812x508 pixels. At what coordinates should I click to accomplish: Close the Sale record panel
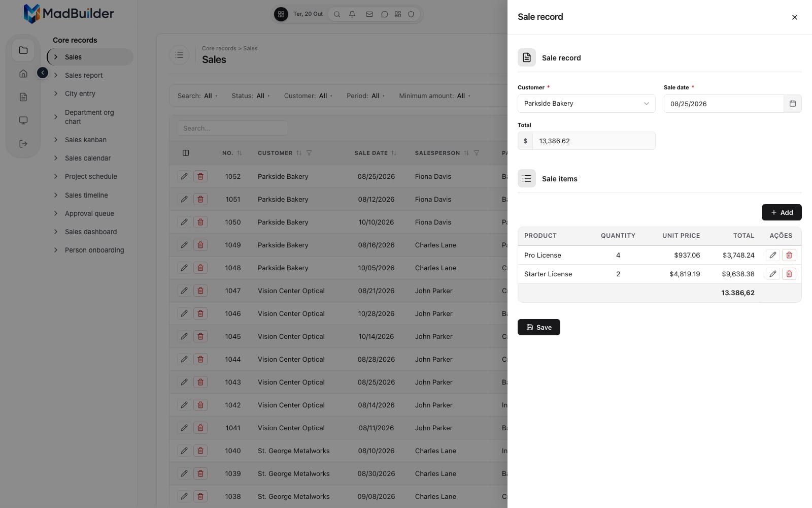[794, 17]
